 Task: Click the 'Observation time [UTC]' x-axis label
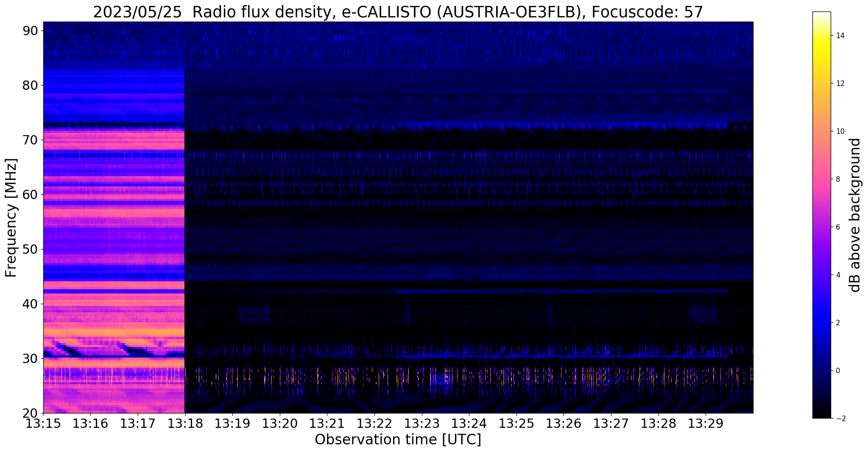click(398, 439)
